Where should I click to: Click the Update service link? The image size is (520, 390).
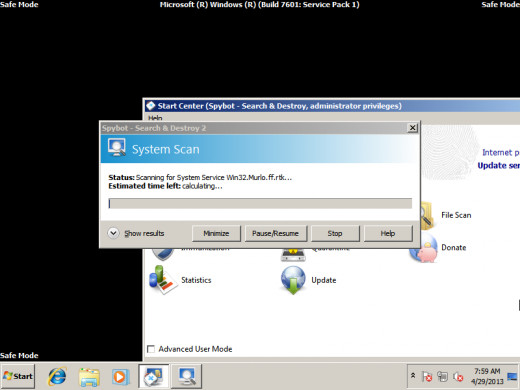pyautogui.click(x=498, y=166)
